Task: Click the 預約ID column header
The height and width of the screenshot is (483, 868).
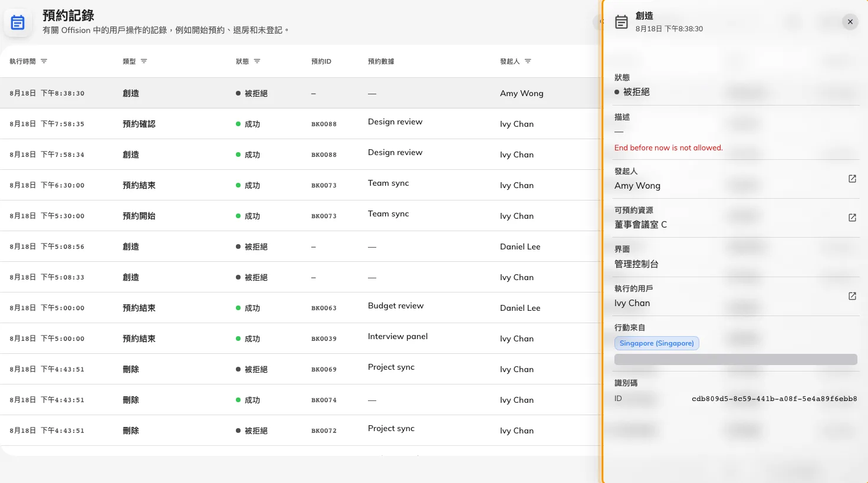Action: coord(321,61)
